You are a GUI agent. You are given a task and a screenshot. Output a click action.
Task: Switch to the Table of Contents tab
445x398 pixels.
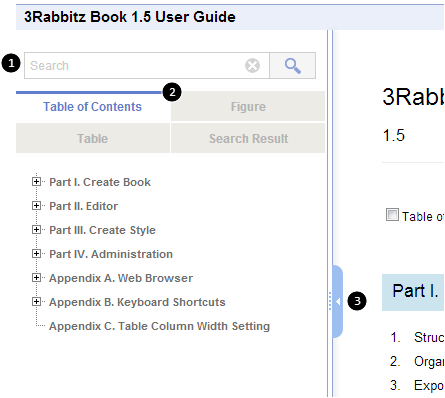[x=93, y=107]
